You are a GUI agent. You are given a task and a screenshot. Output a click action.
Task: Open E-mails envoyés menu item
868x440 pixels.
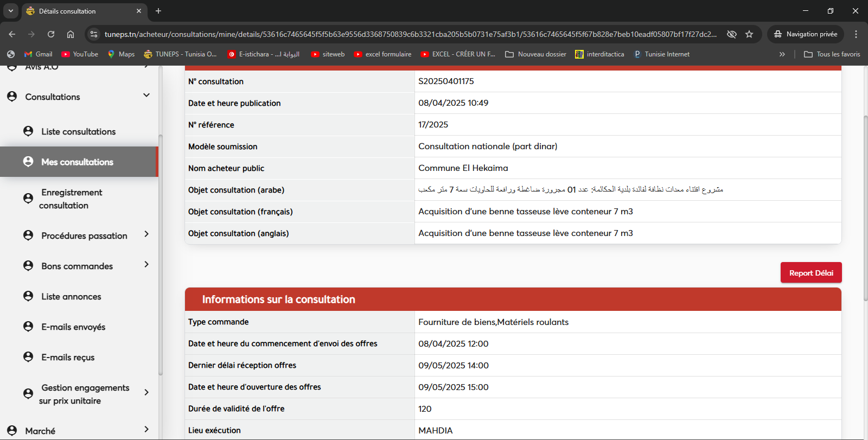coord(73,327)
